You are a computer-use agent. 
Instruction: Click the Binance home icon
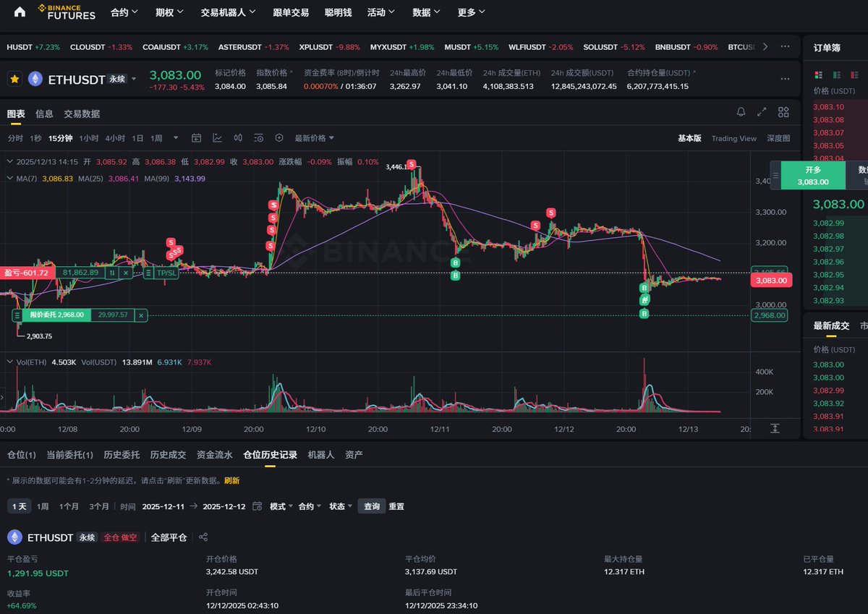(x=20, y=12)
